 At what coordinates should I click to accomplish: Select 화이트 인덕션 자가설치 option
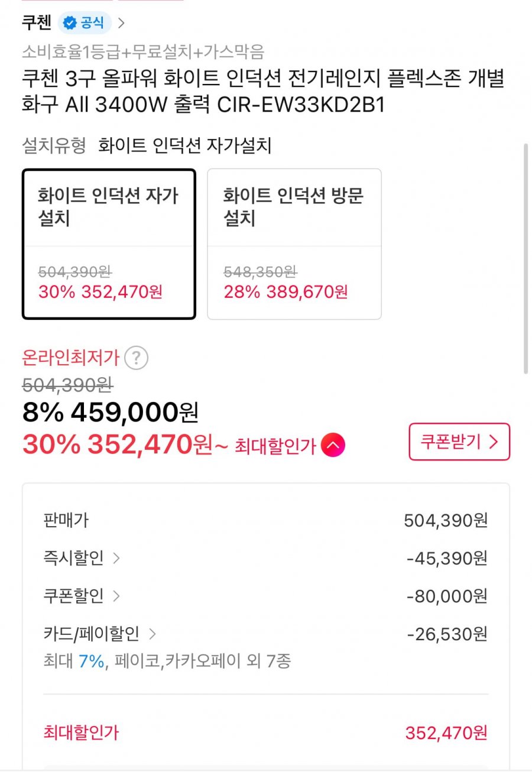click(x=109, y=244)
